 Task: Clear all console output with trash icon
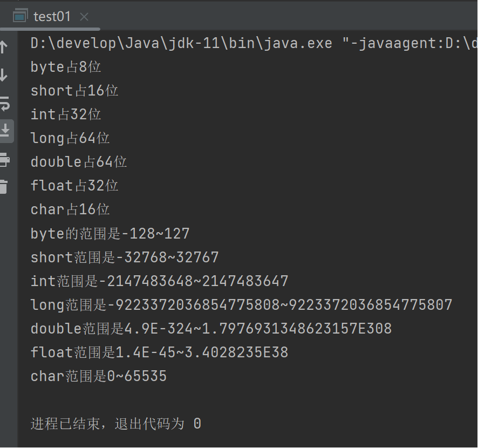(4, 187)
